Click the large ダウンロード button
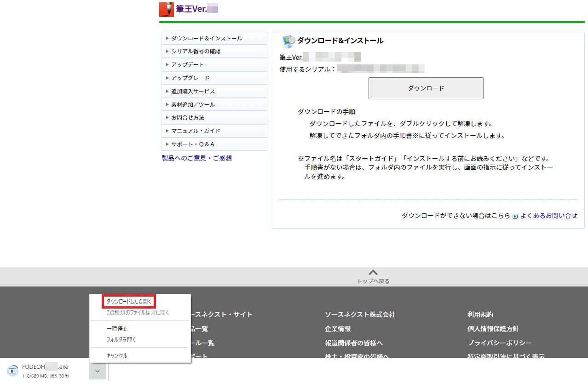Screen dimensions: 588x384 [426, 88]
